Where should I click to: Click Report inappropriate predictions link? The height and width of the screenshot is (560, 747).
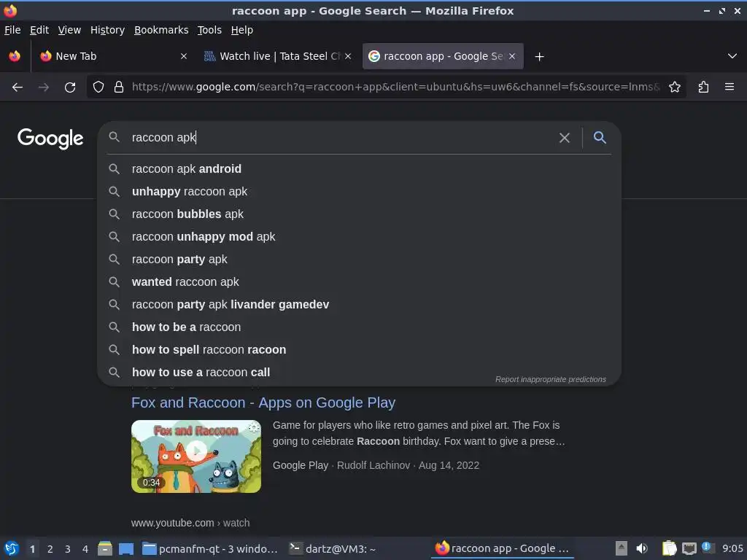551,379
